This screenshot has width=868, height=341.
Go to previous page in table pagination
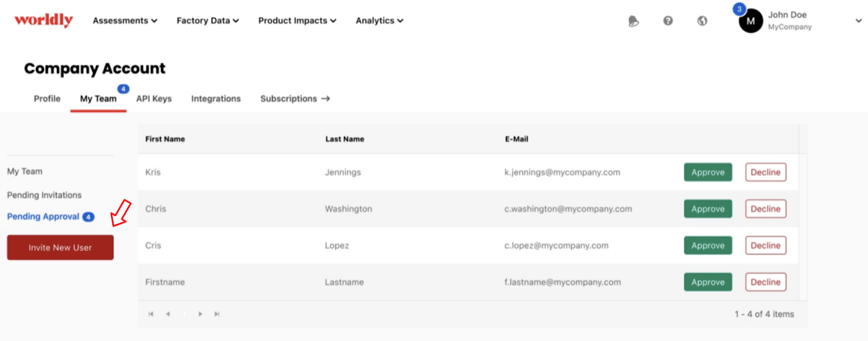[x=168, y=314]
